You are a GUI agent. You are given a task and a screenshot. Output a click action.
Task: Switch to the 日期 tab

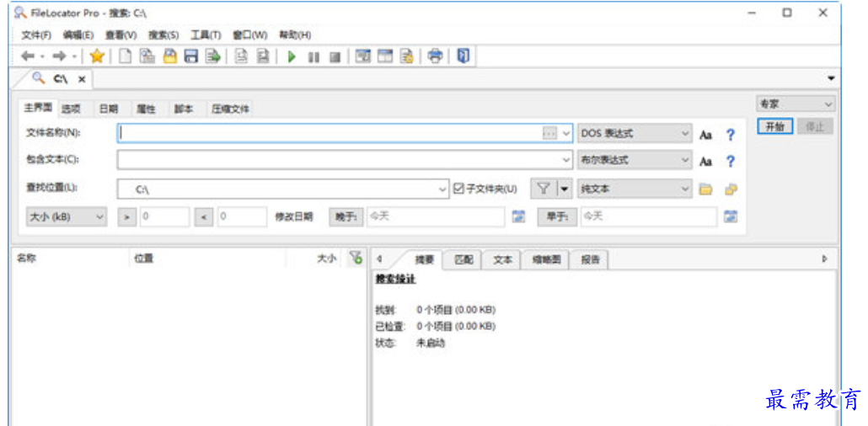coord(109,109)
